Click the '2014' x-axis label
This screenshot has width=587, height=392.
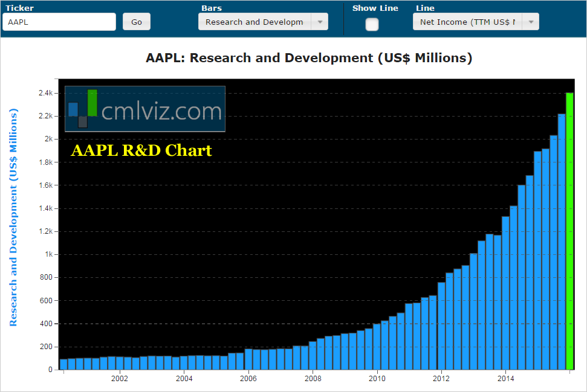506,379
